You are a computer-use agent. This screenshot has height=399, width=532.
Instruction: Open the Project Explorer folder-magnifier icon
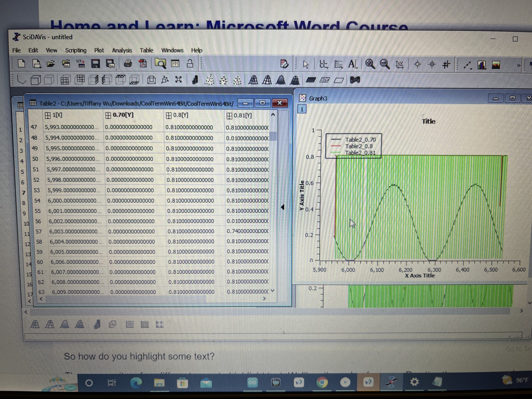(160, 64)
